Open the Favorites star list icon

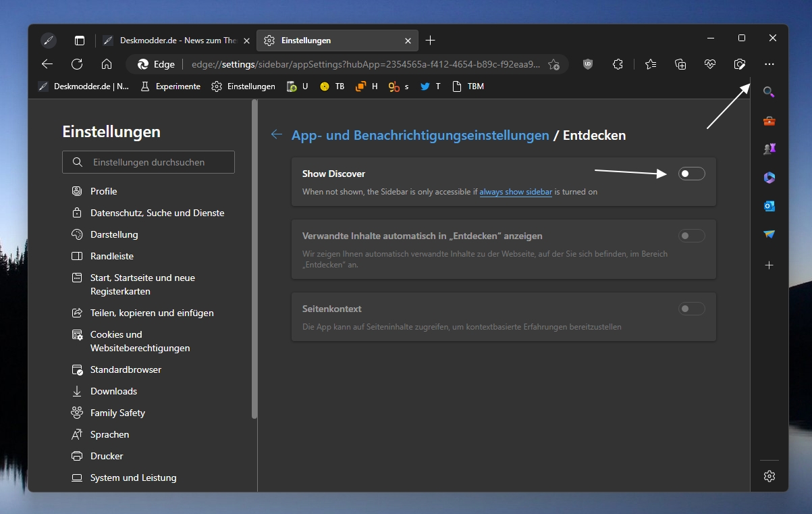(x=651, y=64)
